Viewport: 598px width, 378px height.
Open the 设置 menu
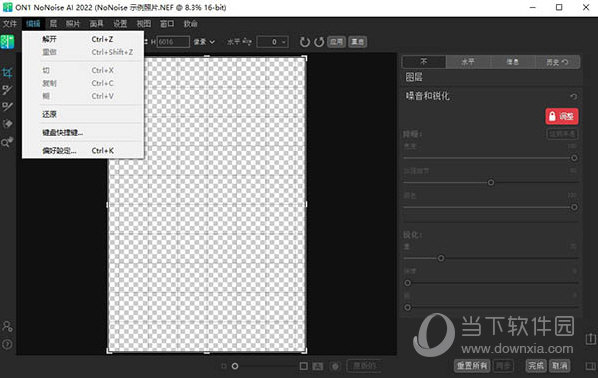(x=120, y=24)
